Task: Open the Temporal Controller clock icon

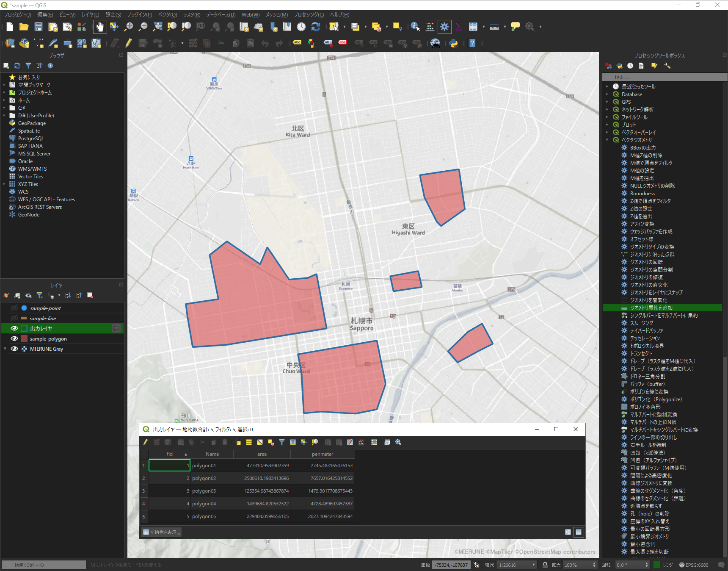Action: pyautogui.click(x=301, y=27)
